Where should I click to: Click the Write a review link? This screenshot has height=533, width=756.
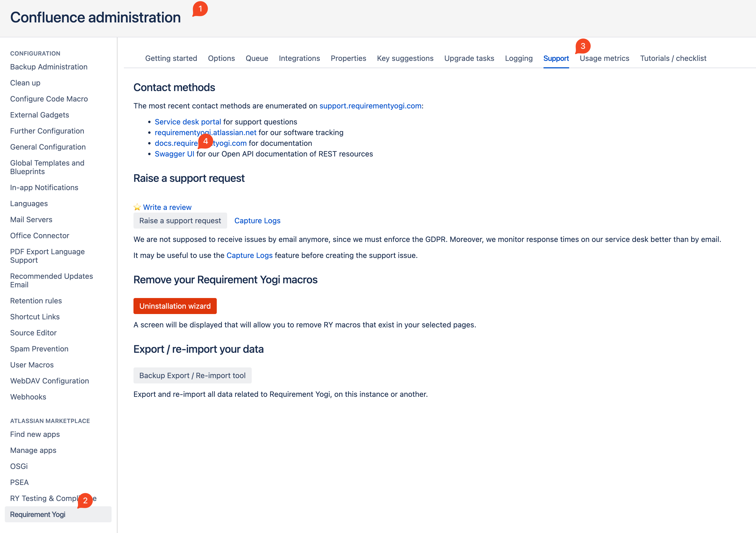(167, 207)
